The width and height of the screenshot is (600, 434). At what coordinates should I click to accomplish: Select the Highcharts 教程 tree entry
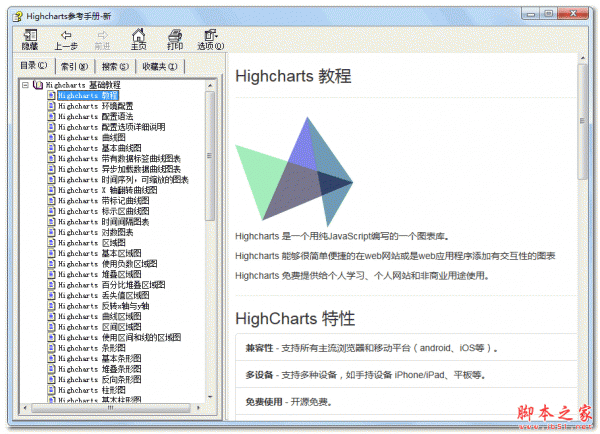click(x=88, y=95)
